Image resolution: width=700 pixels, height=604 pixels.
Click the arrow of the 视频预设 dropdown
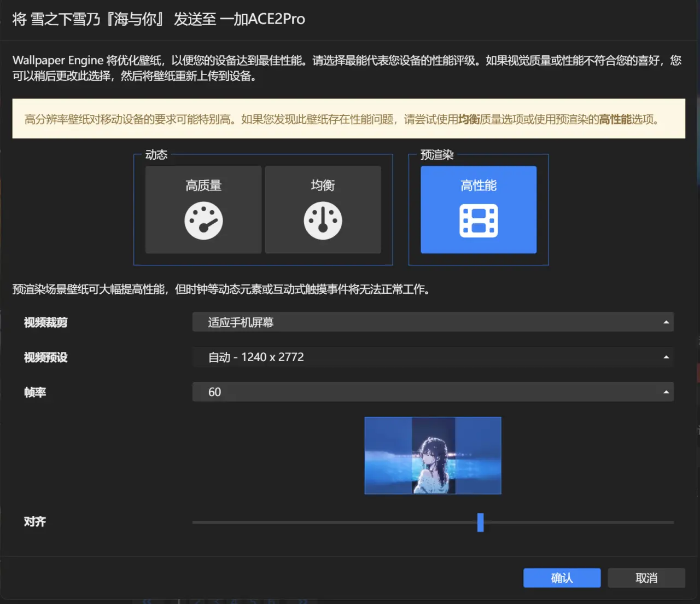tap(666, 357)
